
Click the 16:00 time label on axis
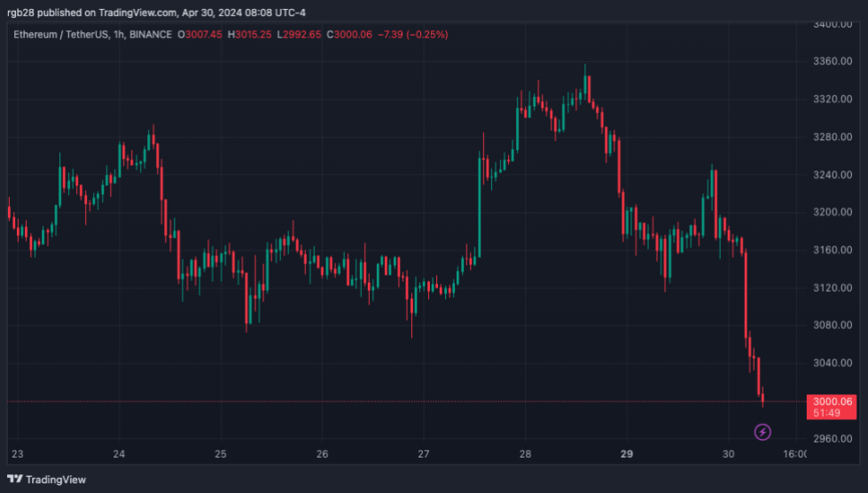click(x=794, y=454)
